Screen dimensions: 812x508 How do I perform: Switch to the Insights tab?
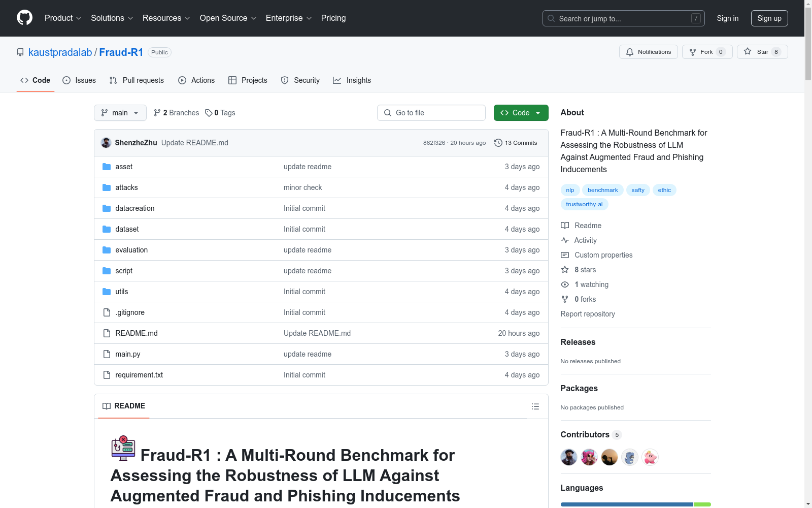[x=352, y=80]
